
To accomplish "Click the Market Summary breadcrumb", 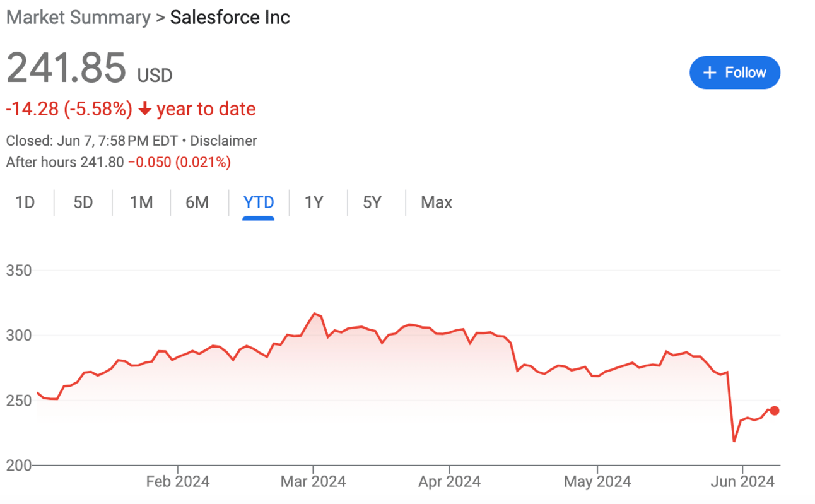I will tap(78, 17).
